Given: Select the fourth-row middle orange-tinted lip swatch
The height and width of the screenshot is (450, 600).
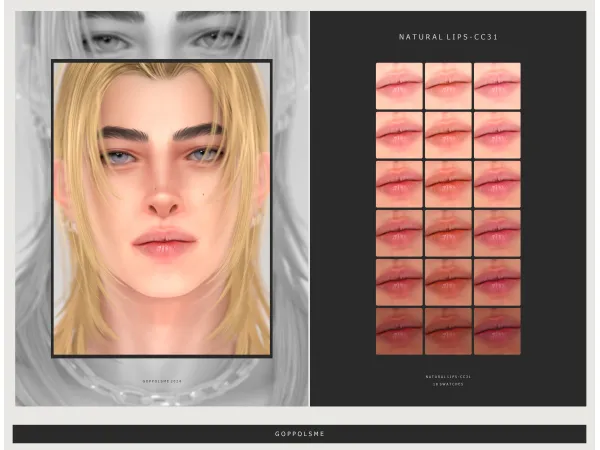Looking at the screenshot, I should (448, 233).
